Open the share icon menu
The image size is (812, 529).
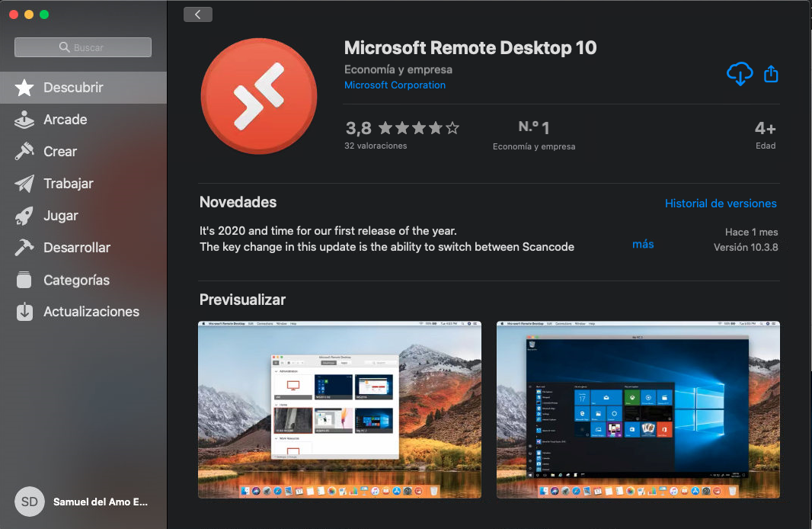[x=771, y=74]
